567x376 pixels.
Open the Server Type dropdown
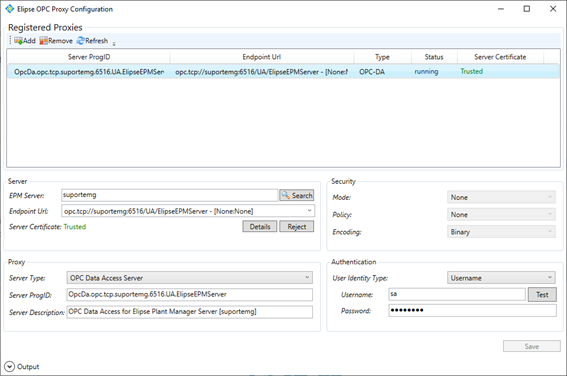pos(189,278)
